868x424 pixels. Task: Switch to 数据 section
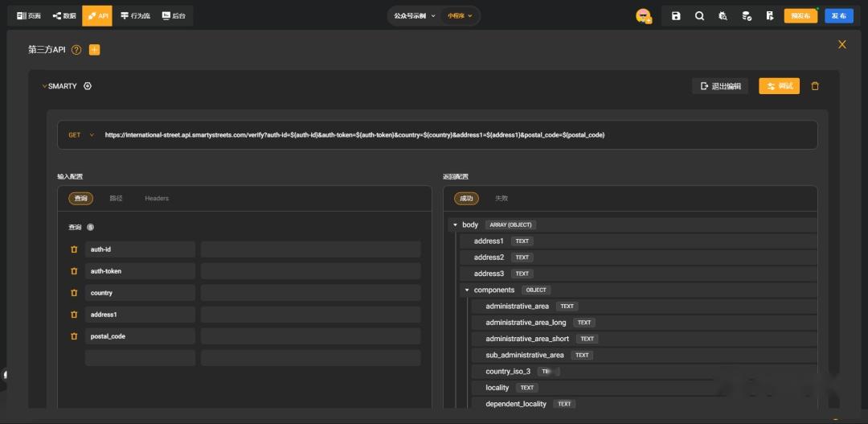pos(64,16)
